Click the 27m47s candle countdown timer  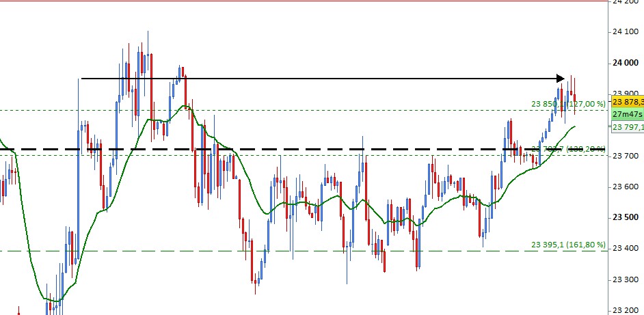[x=628, y=113]
